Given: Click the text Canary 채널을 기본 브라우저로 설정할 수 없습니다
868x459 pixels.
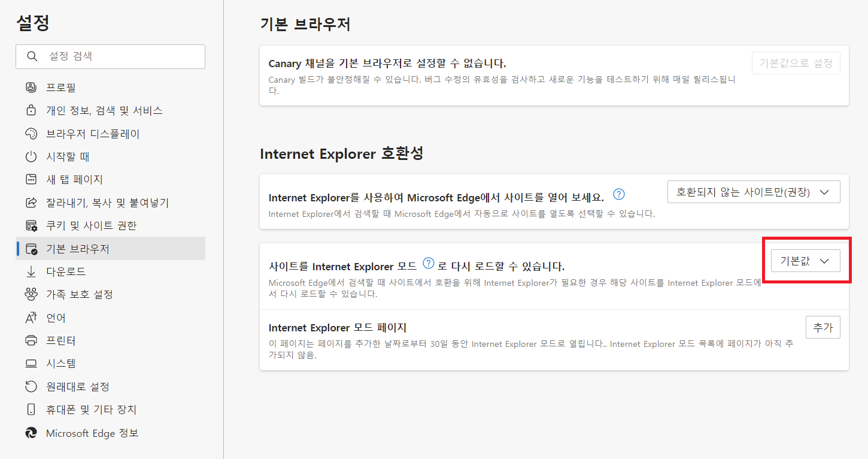Looking at the screenshot, I should pos(387,64).
